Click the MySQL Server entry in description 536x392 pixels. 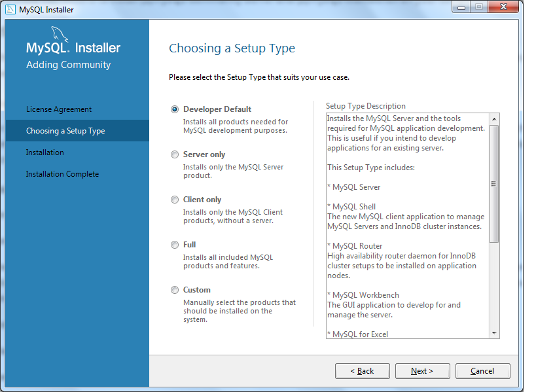(353, 187)
